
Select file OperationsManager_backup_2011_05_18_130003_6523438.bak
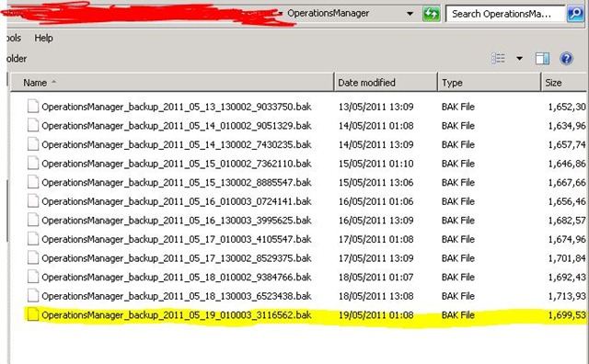[x=176, y=297]
